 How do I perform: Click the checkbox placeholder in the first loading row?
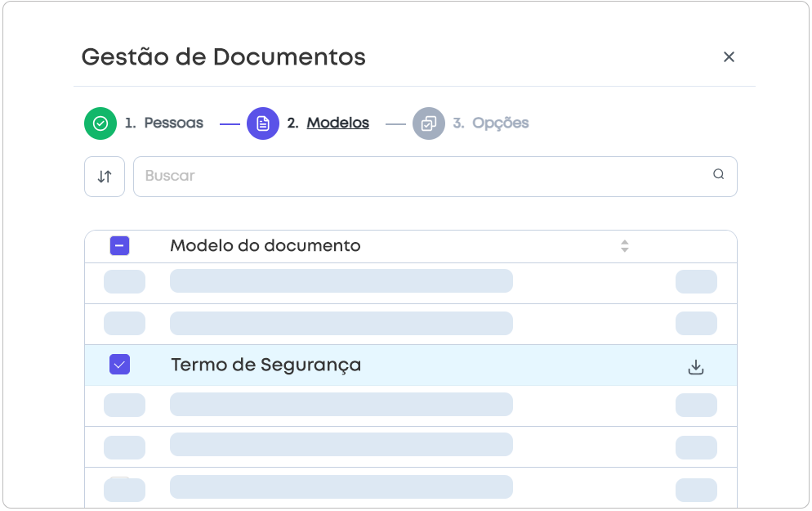(124, 281)
